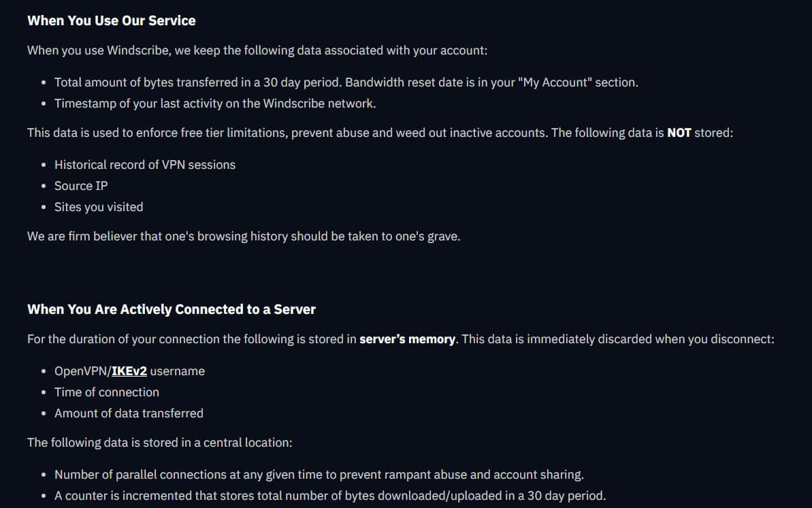Click the bold "server's memory" text
Screen dimensions: 812x508
coord(407,339)
